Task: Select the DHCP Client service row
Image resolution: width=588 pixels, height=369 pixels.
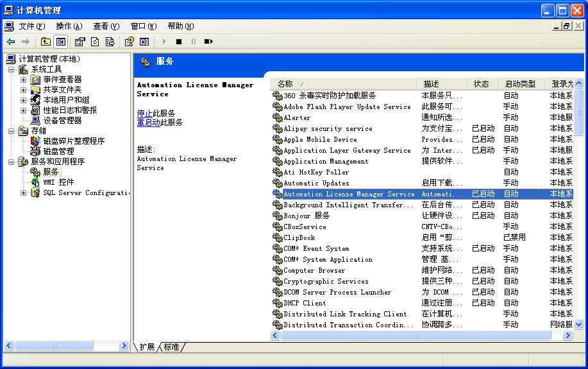Action: [305, 303]
